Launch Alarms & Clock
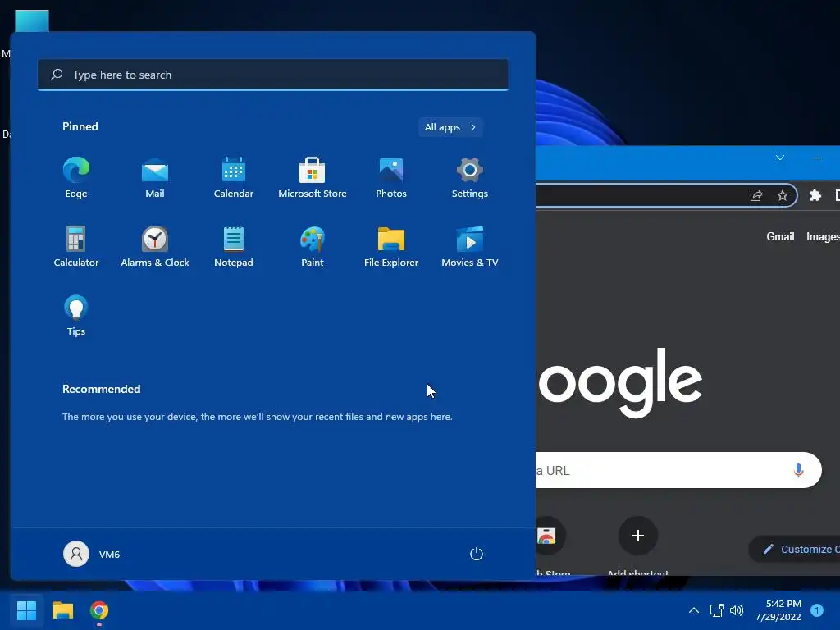This screenshot has height=630, width=840. [x=155, y=246]
